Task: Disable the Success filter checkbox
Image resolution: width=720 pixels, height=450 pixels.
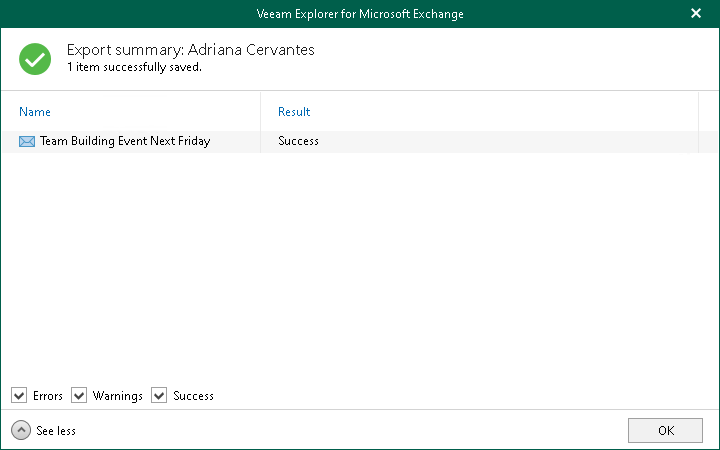Action: pos(159,396)
